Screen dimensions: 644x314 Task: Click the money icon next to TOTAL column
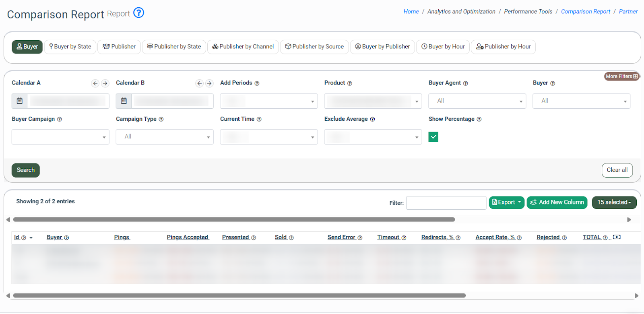point(616,237)
